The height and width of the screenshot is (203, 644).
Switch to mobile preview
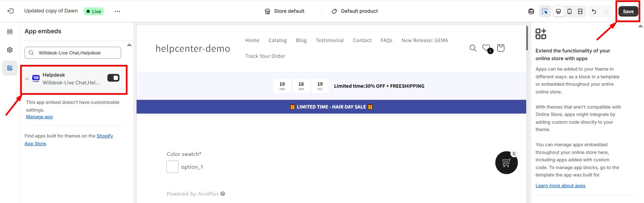click(569, 11)
